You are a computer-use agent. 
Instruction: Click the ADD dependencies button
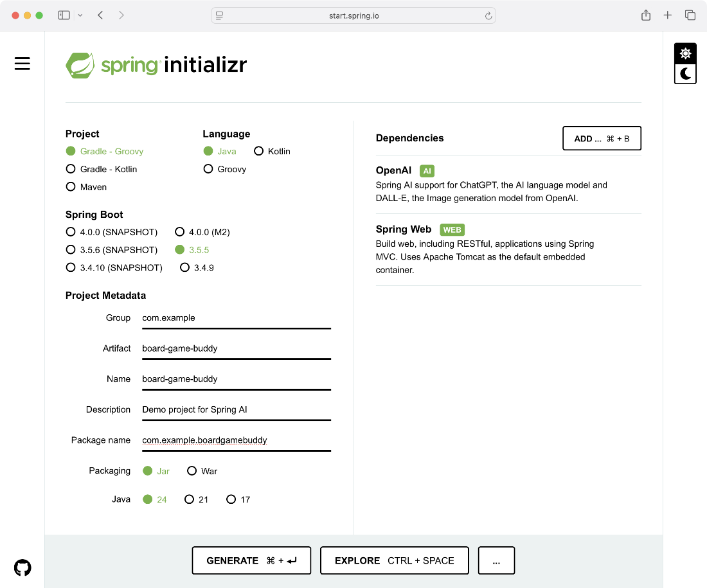(602, 138)
